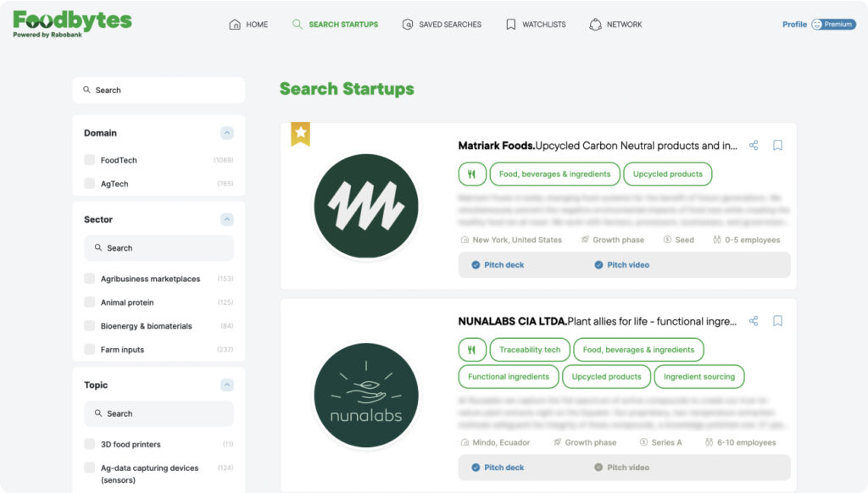Click the funding icon beside Series A
The height and width of the screenshot is (493, 868).
(x=643, y=442)
